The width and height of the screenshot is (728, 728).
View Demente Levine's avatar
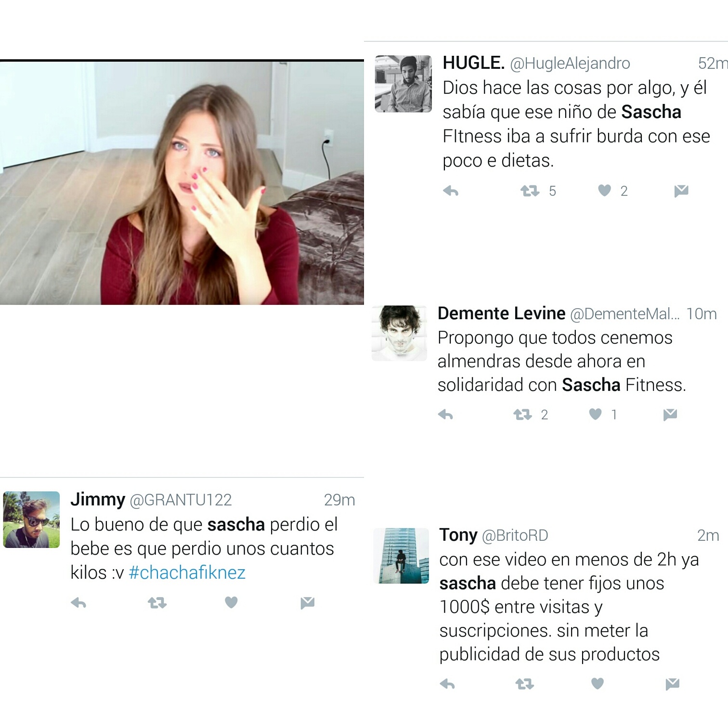[399, 333]
